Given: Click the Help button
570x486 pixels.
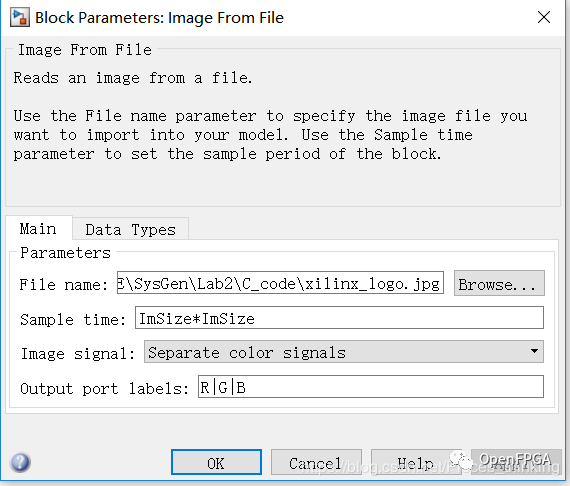Looking at the screenshot, I should click(416, 462).
